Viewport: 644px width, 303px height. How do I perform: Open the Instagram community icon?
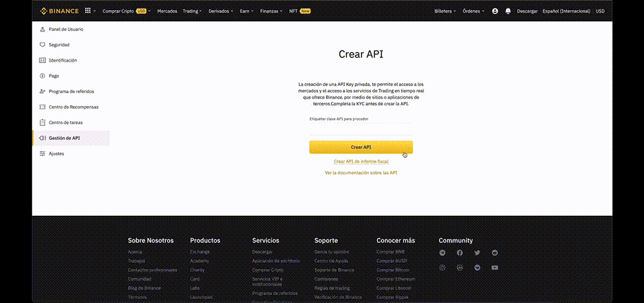click(x=442, y=267)
